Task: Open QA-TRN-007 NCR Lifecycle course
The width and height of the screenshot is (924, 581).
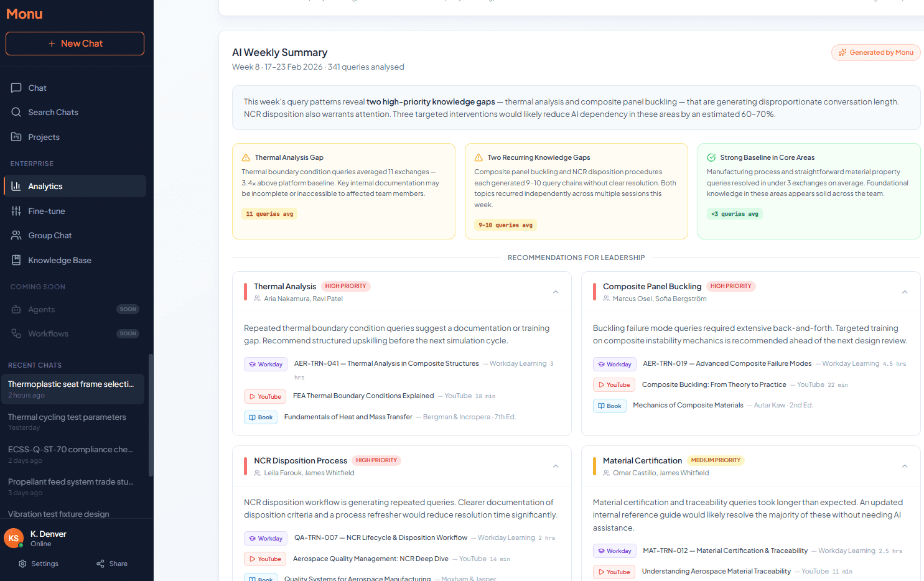Action: pyautogui.click(x=381, y=537)
